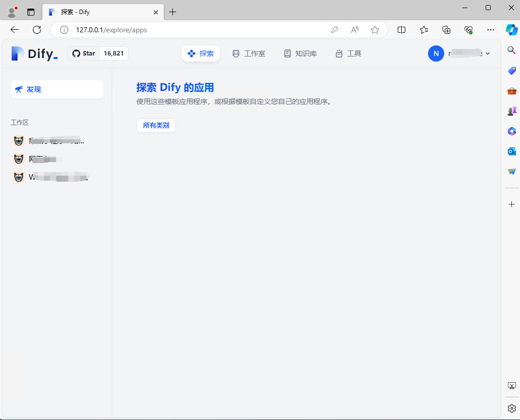This screenshot has width=520, height=420.
Task: Click the GitHub Star counter for Dify
Action: pos(98,53)
